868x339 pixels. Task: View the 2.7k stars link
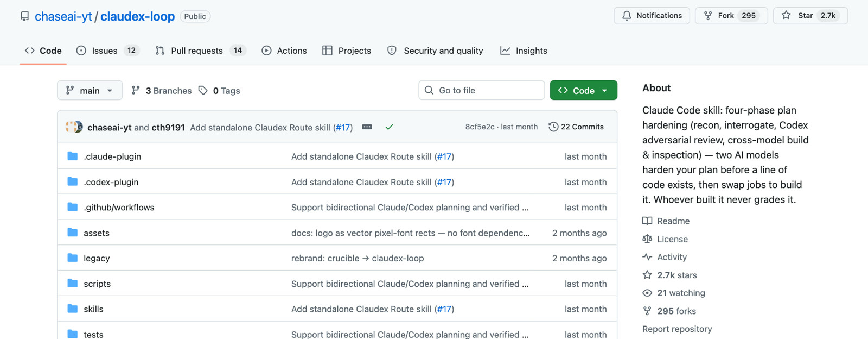tap(670, 275)
